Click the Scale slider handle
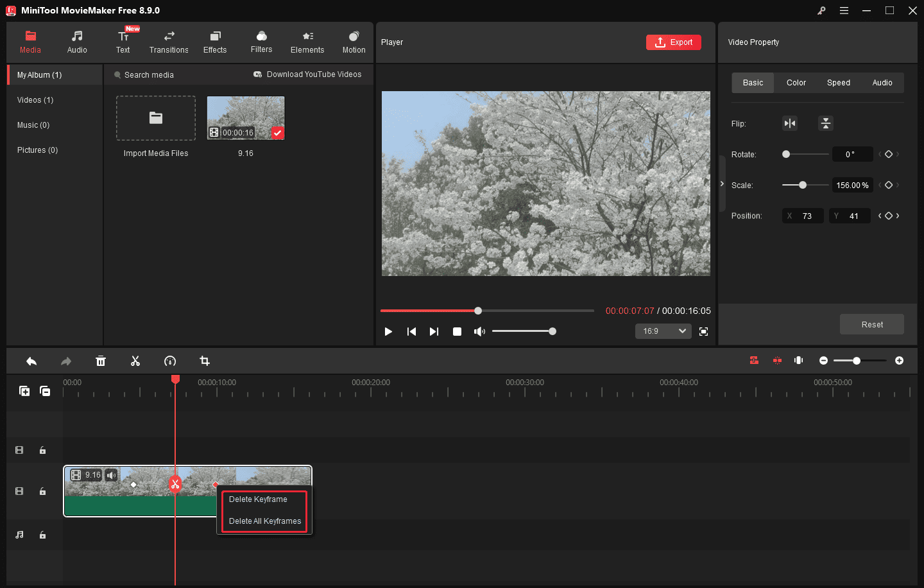Screen dimensions: 924x588 [x=803, y=185]
